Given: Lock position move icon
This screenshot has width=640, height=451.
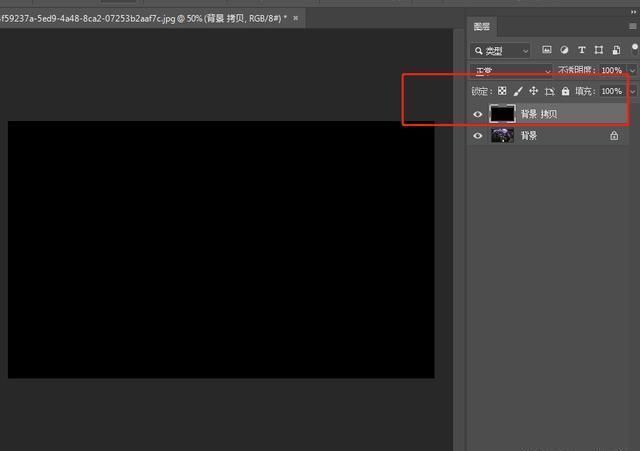Looking at the screenshot, I should (533, 91).
